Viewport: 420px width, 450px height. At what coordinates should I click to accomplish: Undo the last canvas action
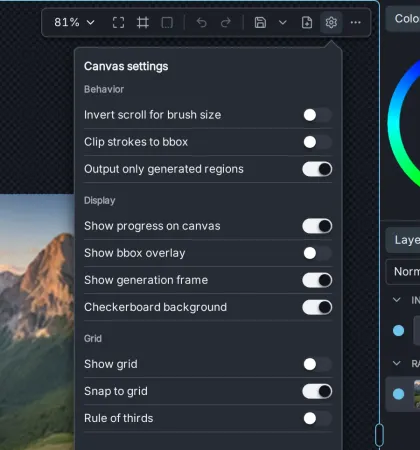coord(202,23)
